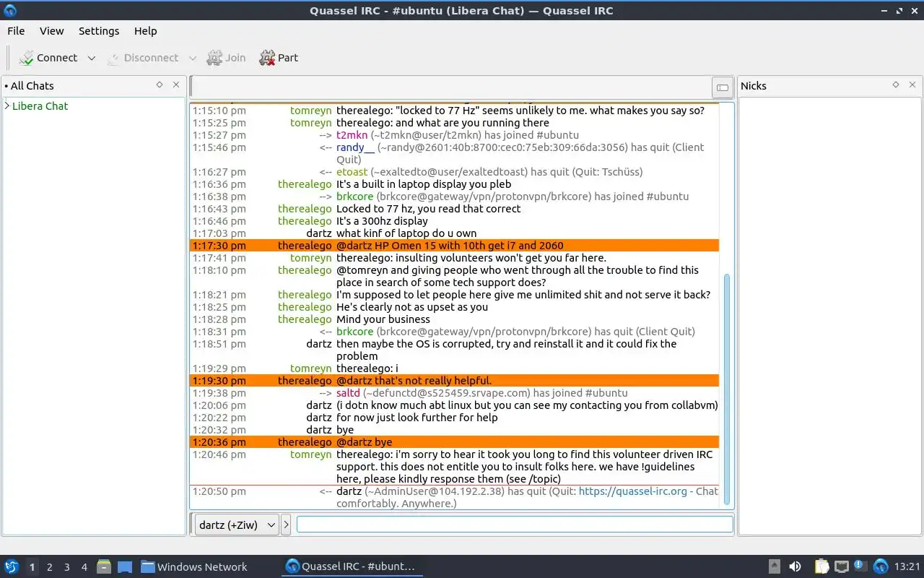
Task: Select message 'Mind your business'
Action: point(383,319)
